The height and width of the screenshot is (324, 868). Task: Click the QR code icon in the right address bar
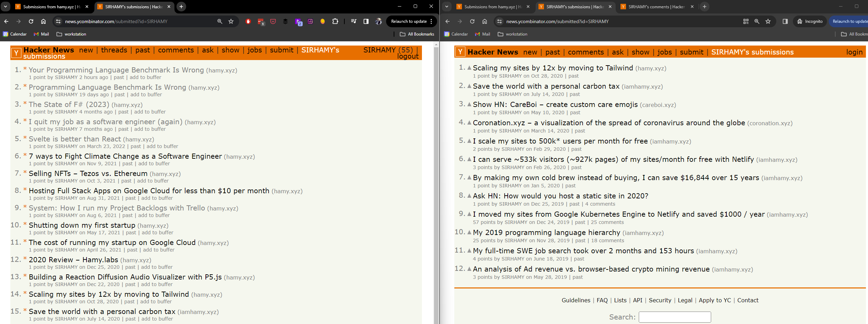pos(746,21)
